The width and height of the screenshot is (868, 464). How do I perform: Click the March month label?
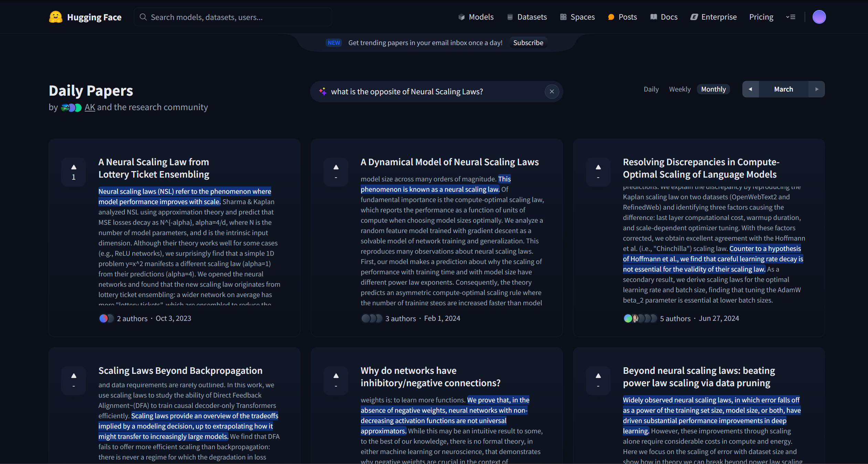tap(784, 89)
